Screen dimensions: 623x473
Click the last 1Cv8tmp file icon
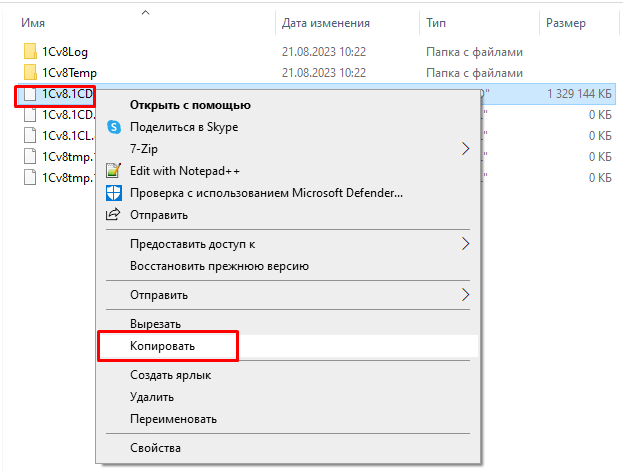29,178
